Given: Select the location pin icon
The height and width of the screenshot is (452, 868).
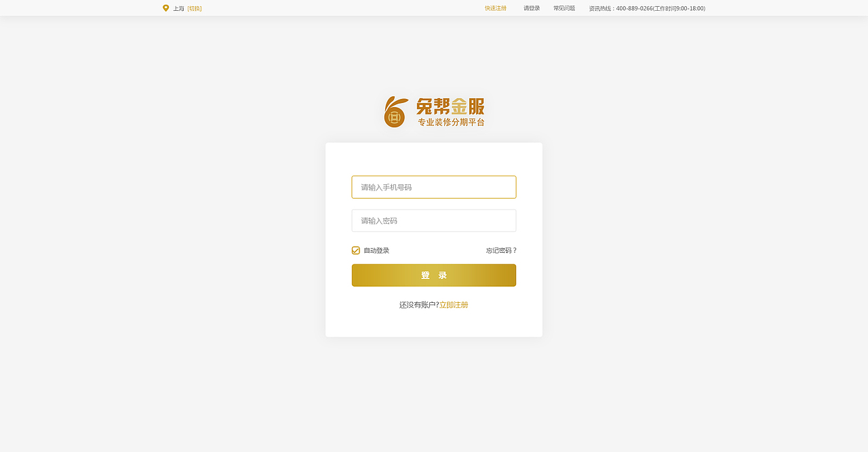Looking at the screenshot, I should tap(165, 8).
